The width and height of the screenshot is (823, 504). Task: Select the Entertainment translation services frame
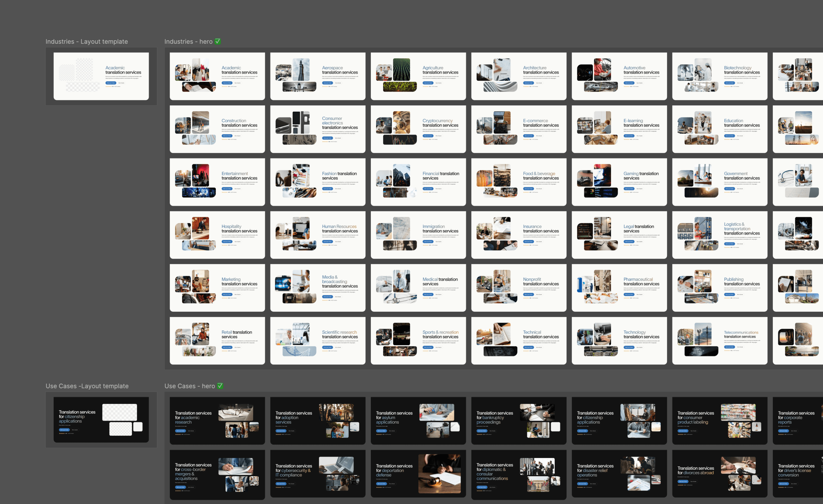(x=217, y=182)
